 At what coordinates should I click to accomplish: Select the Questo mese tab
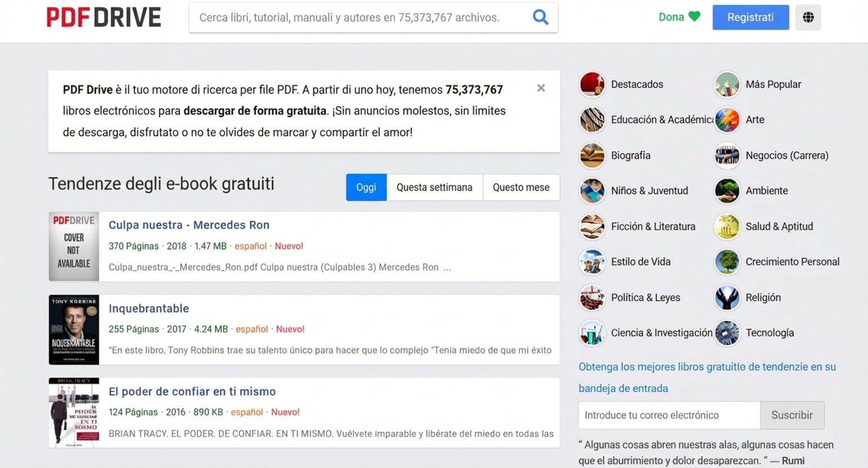click(x=521, y=187)
